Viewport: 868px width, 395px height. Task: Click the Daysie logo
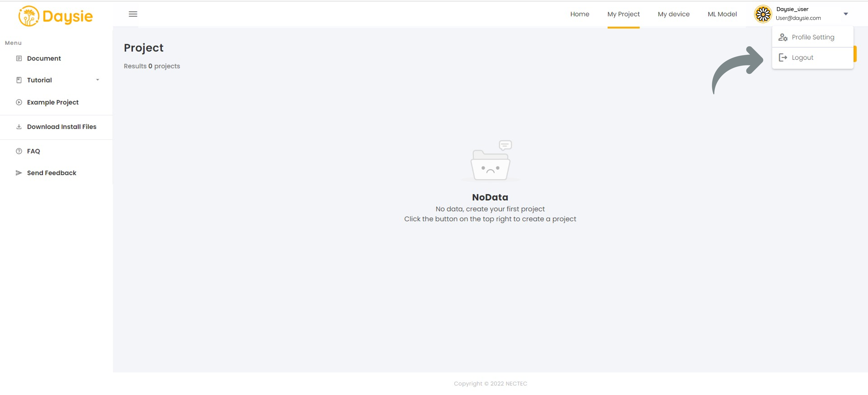coord(56,16)
